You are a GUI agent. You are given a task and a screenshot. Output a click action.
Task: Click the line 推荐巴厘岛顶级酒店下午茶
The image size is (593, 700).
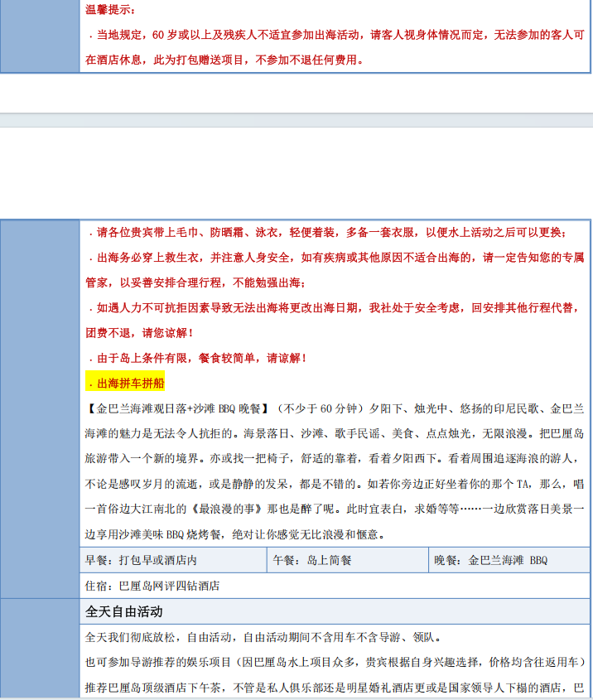(335, 688)
